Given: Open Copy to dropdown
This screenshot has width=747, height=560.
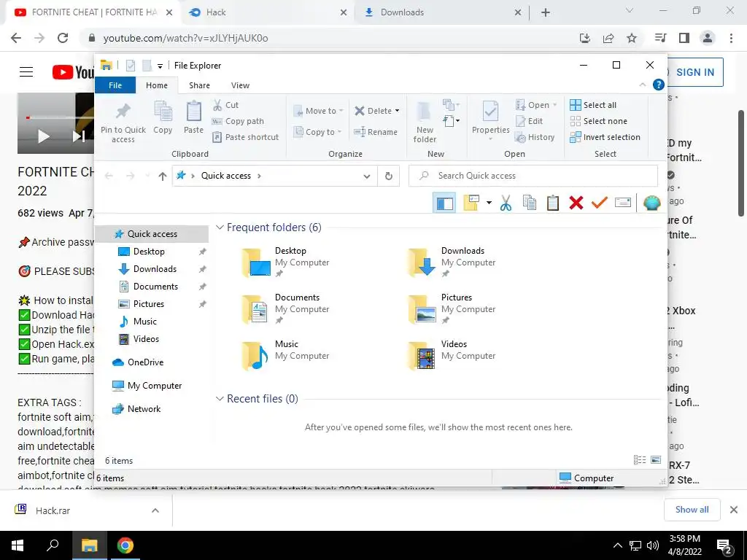Looking at the screenshot, I should point(317,132).
